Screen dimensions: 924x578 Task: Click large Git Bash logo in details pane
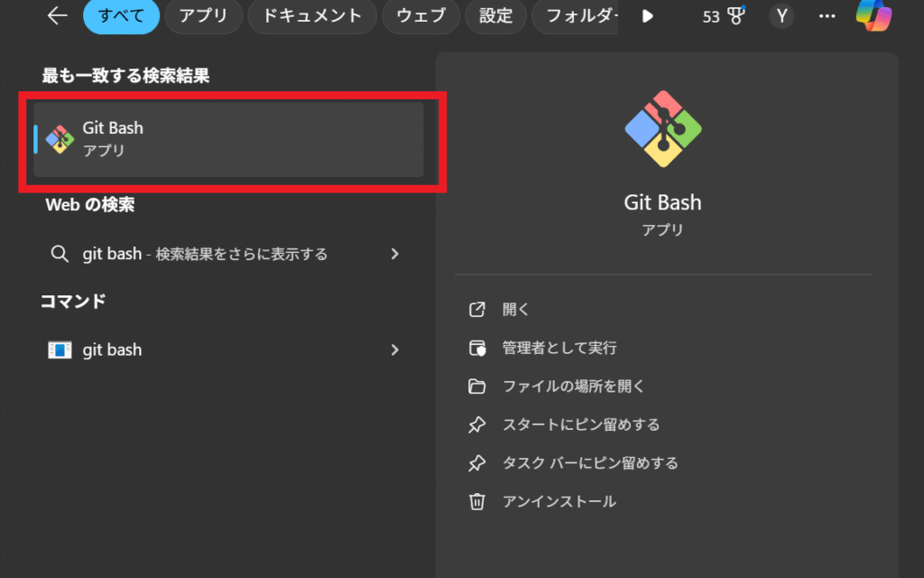pos(663,129)
